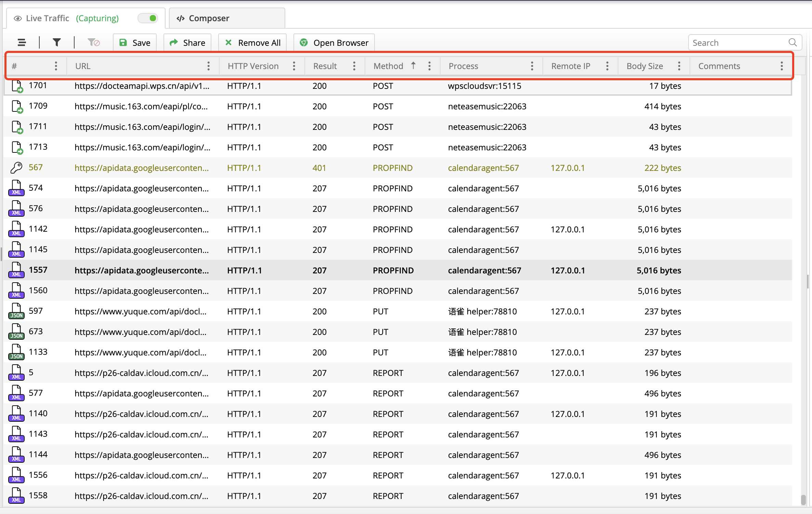Viewport: 812px width, 514px height.
Task: Click the XML file icon on row 574
Action: [16, 188]
